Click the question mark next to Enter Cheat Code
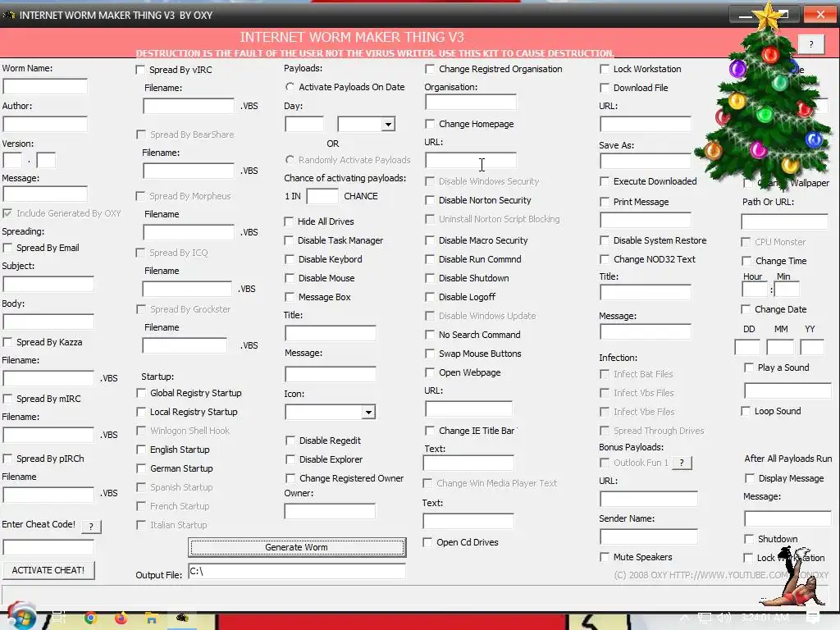This screenshot has height=630, width=840. [91, 526]
